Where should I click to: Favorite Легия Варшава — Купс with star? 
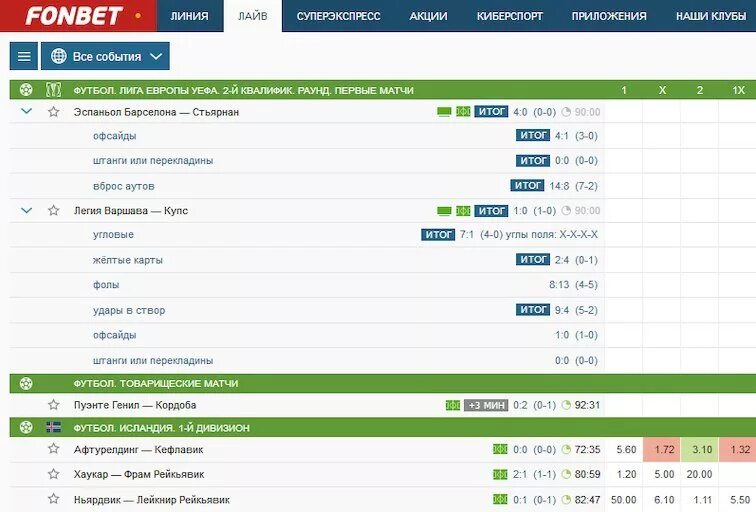[54, 210]
